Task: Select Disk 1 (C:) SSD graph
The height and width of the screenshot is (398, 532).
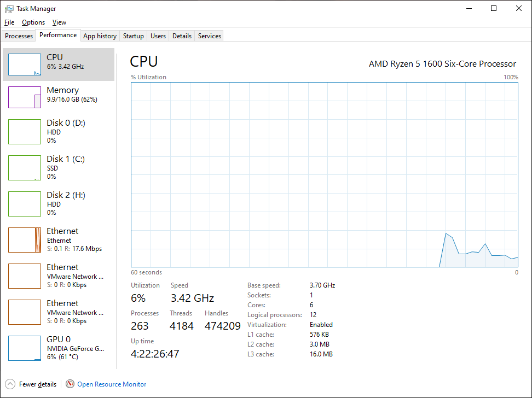Action: pyautogui.click(x=25, y=168)
